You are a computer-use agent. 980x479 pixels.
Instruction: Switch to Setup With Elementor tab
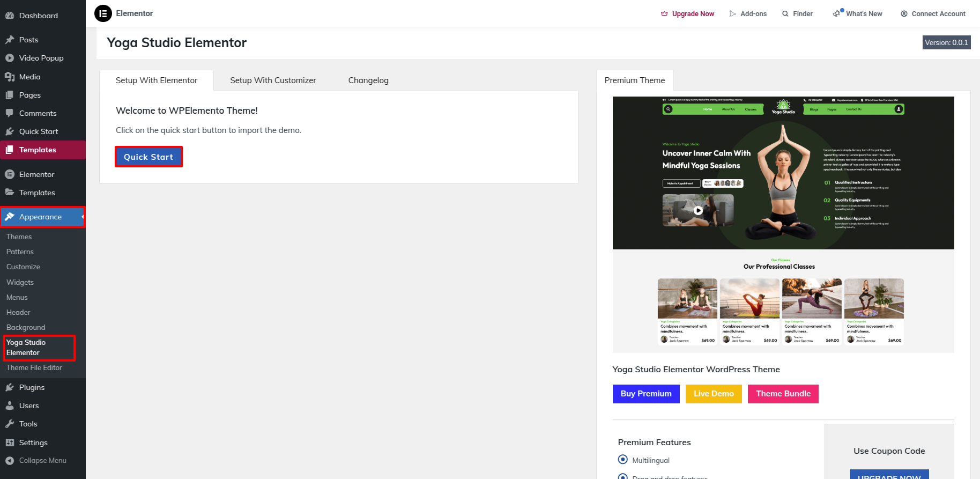(x=157, y=80)
